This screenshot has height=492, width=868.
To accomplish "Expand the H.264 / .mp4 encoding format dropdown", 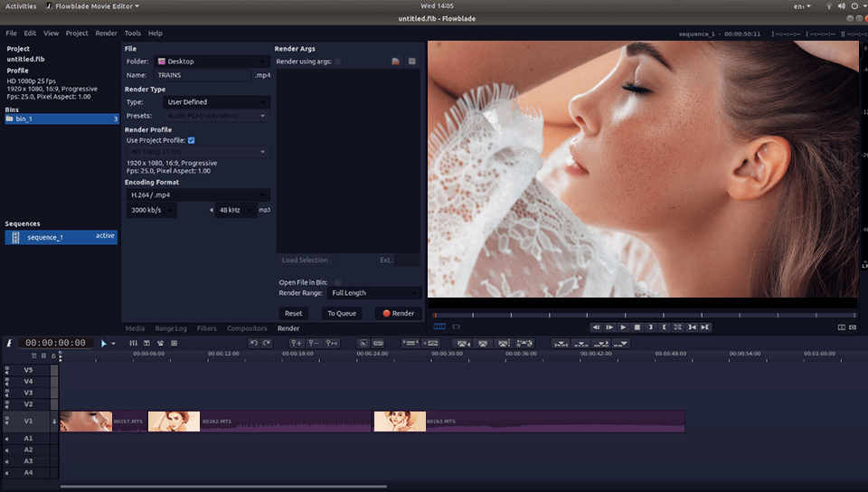I will (198, 194).
